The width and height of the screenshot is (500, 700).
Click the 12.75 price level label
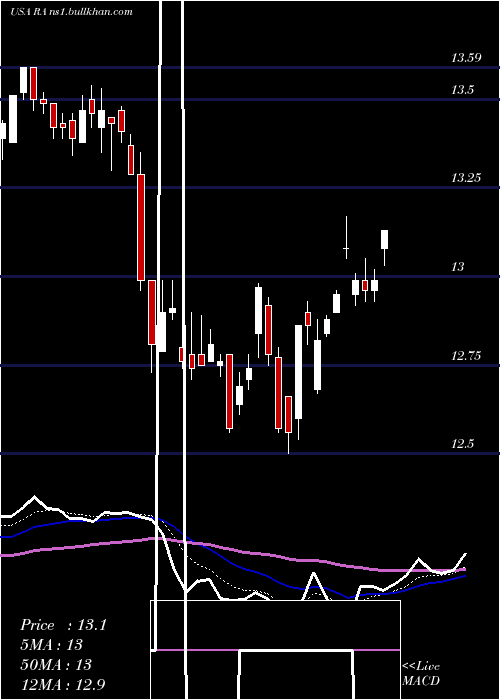click(x=466, y=356)
